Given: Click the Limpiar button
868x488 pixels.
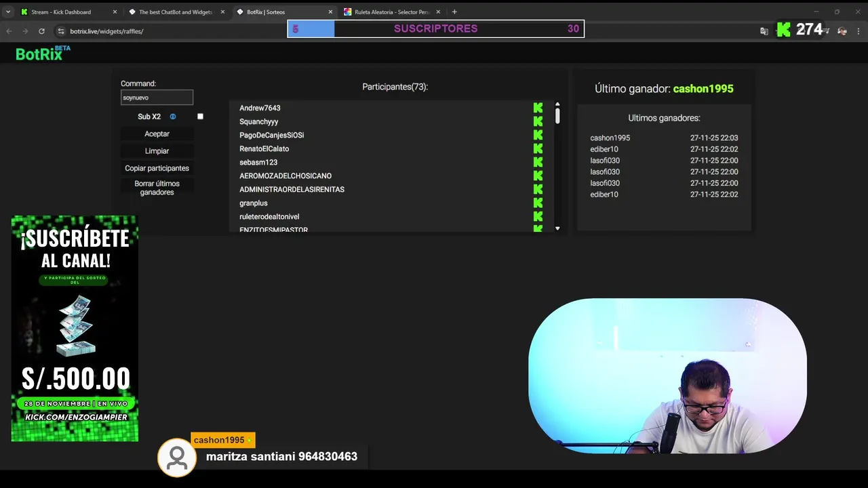Looking at the screenshot, I should point(157,151).
